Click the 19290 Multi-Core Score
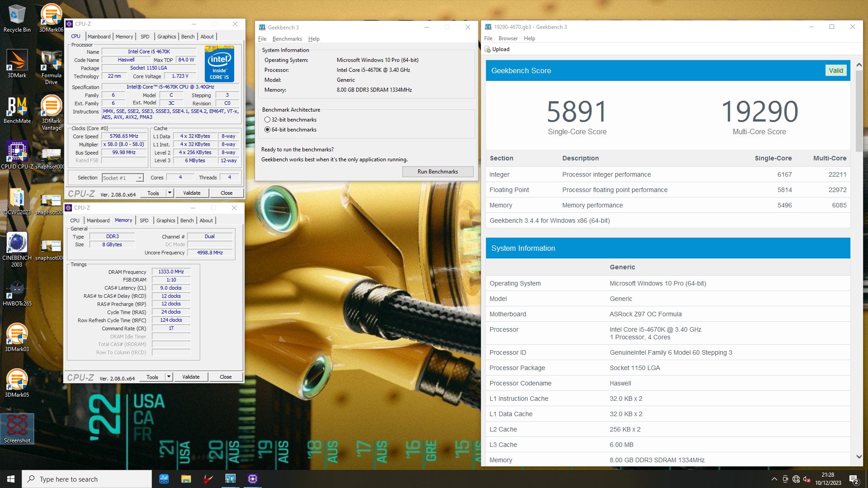 pos(759,112)
